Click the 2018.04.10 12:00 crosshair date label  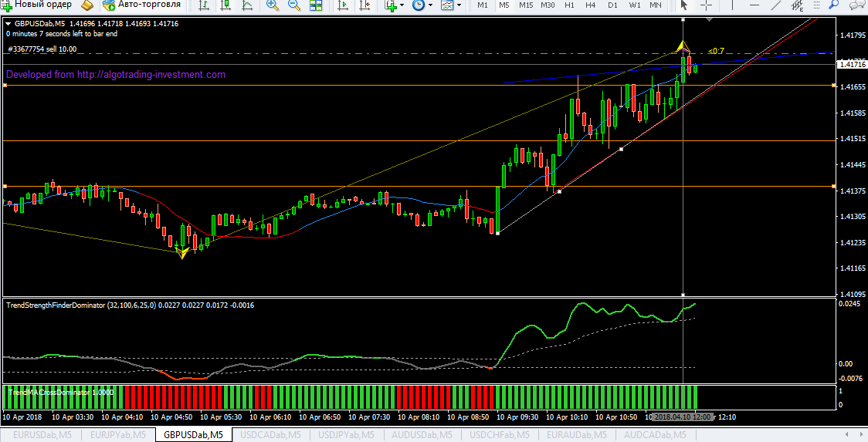tap(682, 417)
